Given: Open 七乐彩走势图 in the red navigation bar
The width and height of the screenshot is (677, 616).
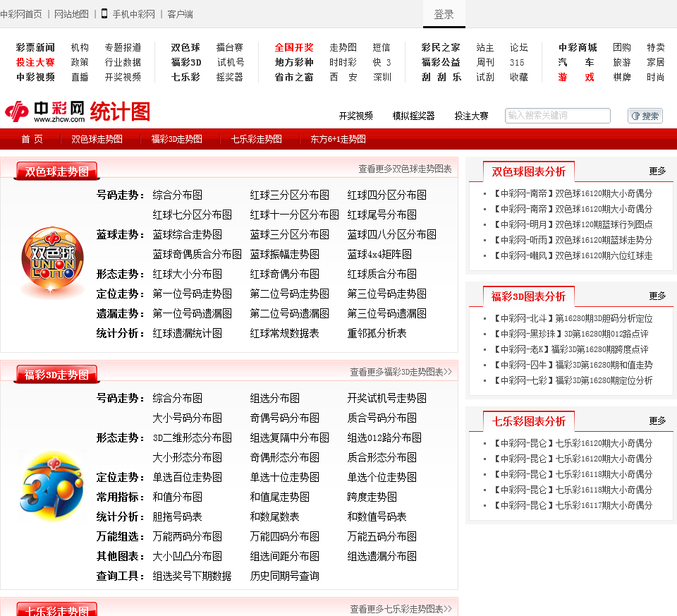Looking at the screenshot, I should 257,139.
